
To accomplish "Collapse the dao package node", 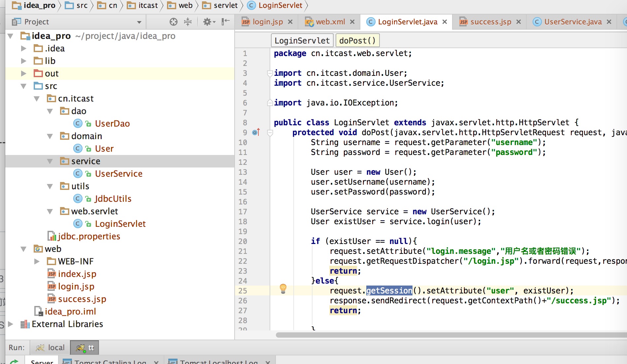I will pyautogui.click(x=50, y=111).
